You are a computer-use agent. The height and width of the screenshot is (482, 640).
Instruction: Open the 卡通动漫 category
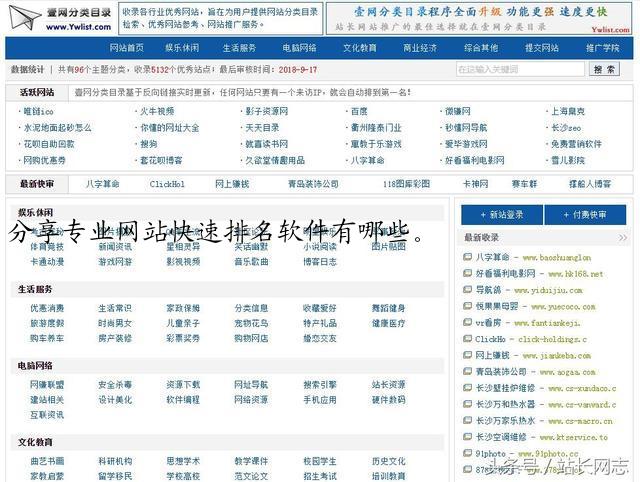tap(47, 262)
